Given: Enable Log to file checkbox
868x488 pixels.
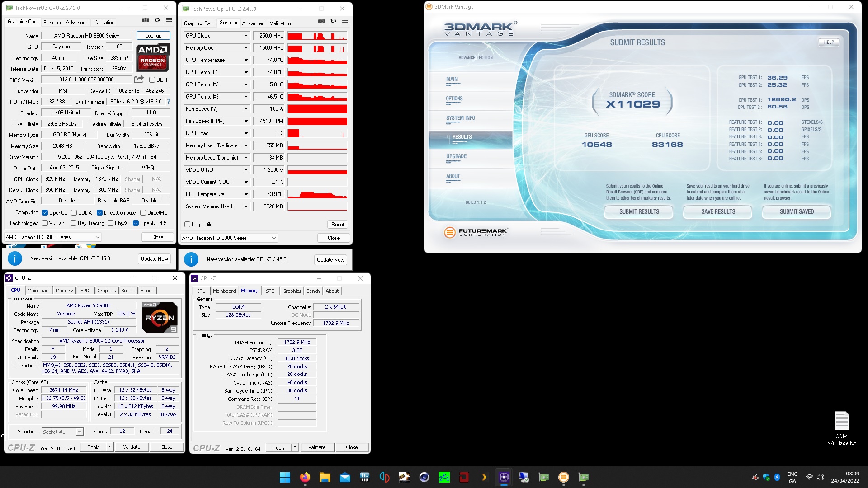Looking at the screenshot, I should (x=187, y=225).
